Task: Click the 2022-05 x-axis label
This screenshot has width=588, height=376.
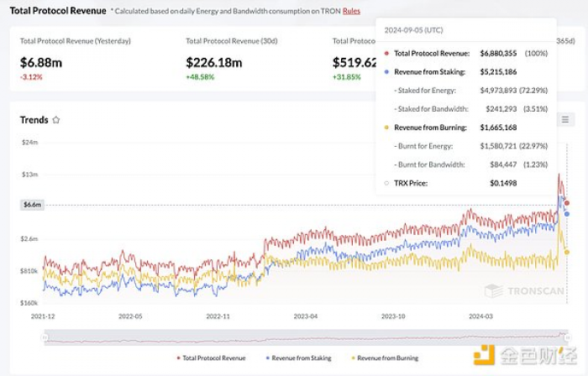Action: point(130,316)
